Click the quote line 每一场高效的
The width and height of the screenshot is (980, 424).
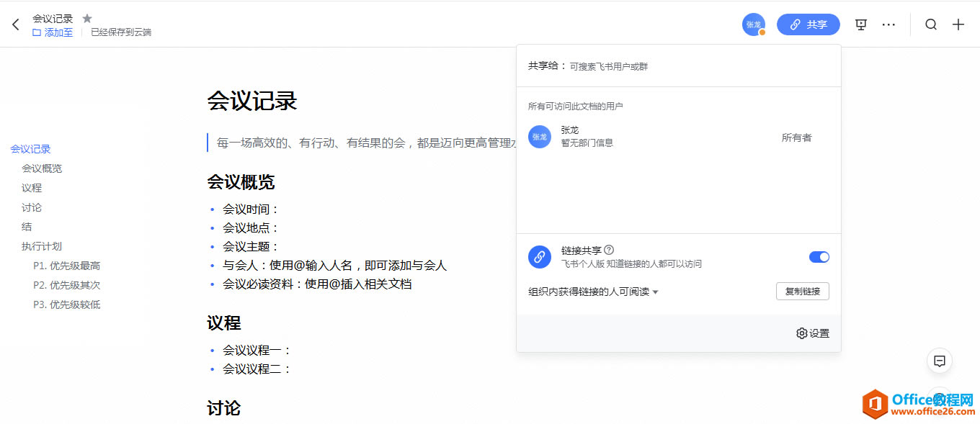pyautogui.click(x=366, y=143)
